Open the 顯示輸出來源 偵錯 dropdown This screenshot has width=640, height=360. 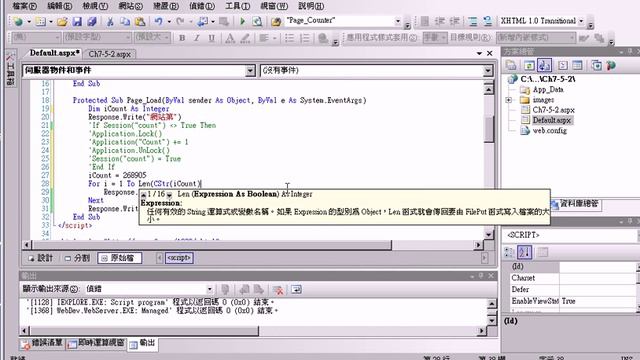pyautogui.click(x=209, y=289)
